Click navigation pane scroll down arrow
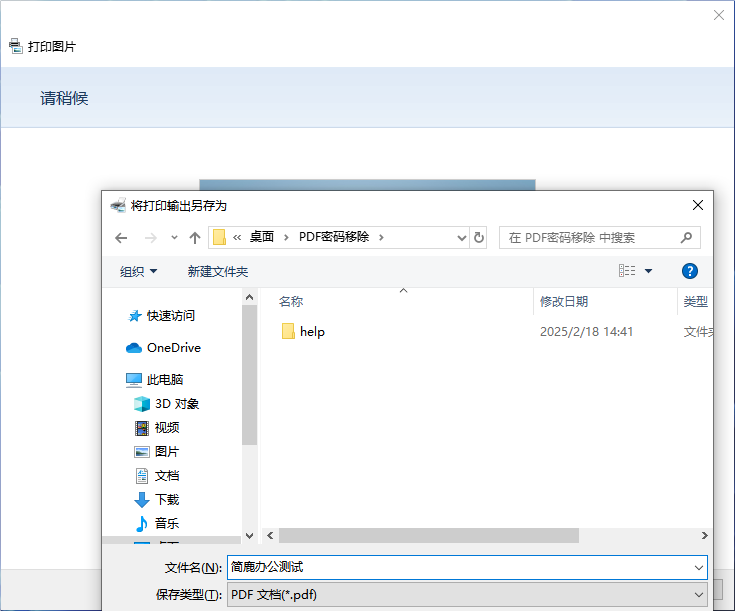The image size is (735, 611). [249, 536]
